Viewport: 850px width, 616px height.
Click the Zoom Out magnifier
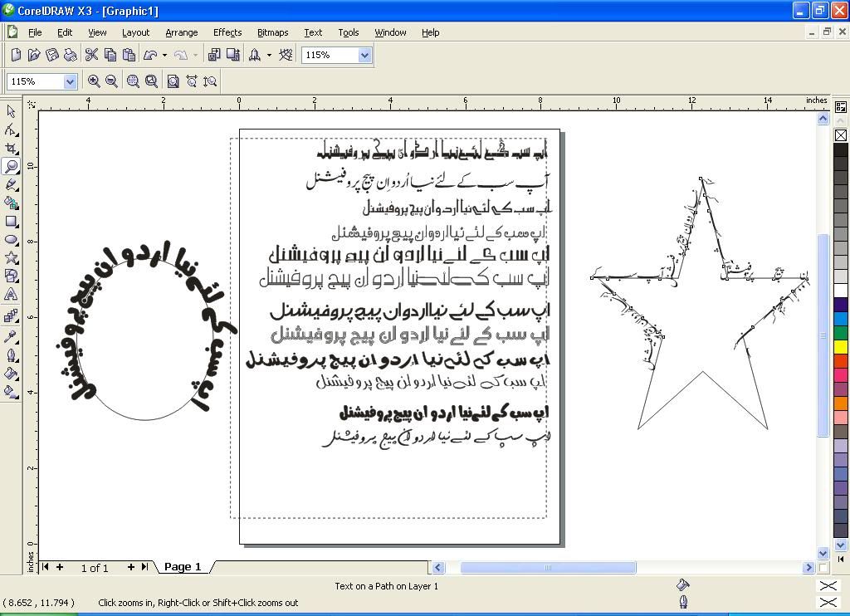(x=112, y=81)
